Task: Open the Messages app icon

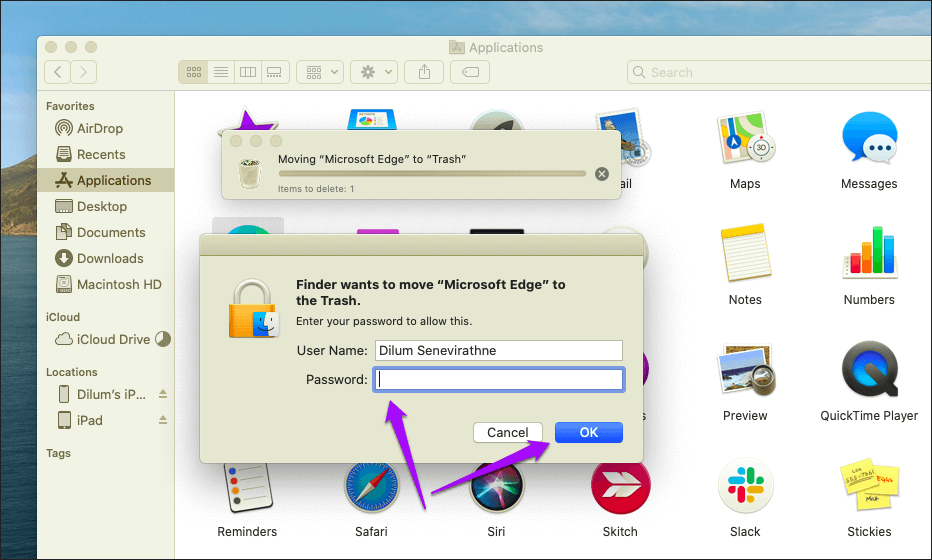Action: click(869, 138)
